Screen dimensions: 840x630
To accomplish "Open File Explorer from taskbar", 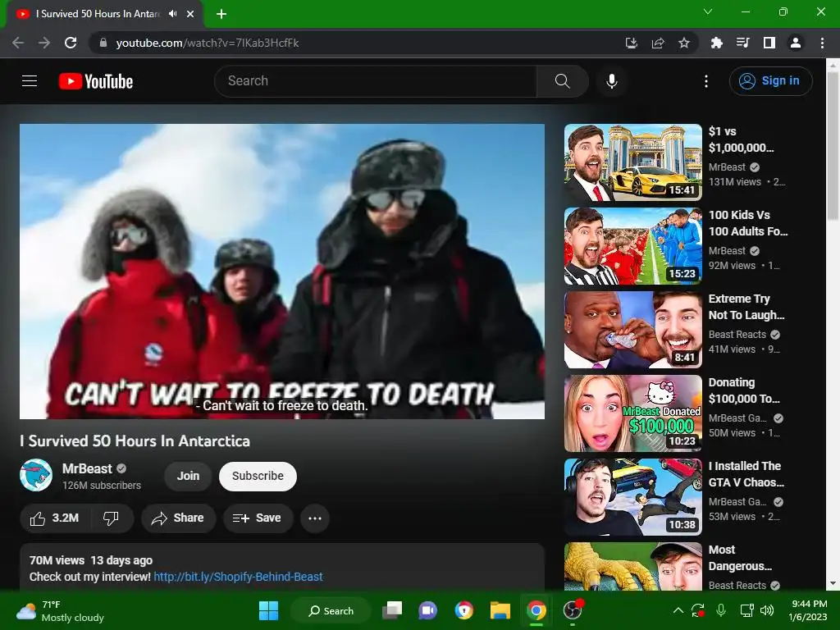I will [500, 610].
